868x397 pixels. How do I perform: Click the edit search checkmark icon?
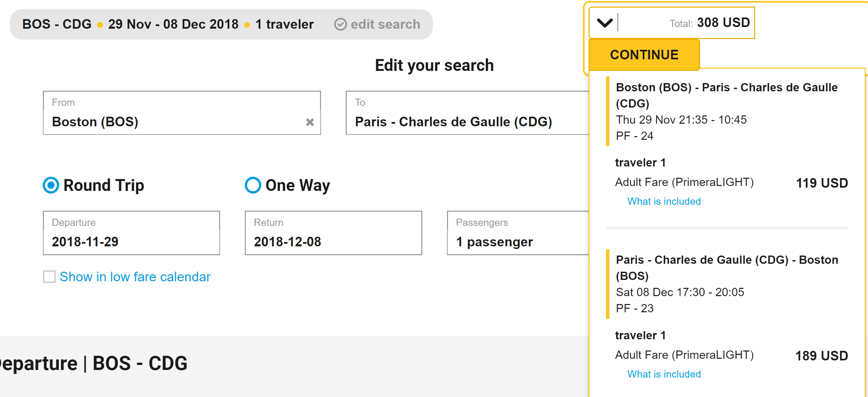(340, 24)
